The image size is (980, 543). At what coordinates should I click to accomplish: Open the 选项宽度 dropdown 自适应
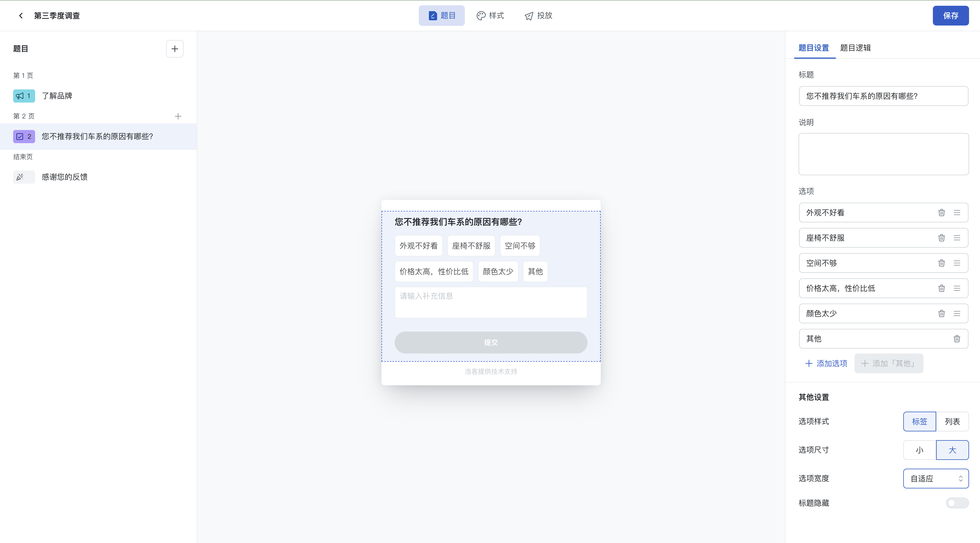(x=936, y=479)
